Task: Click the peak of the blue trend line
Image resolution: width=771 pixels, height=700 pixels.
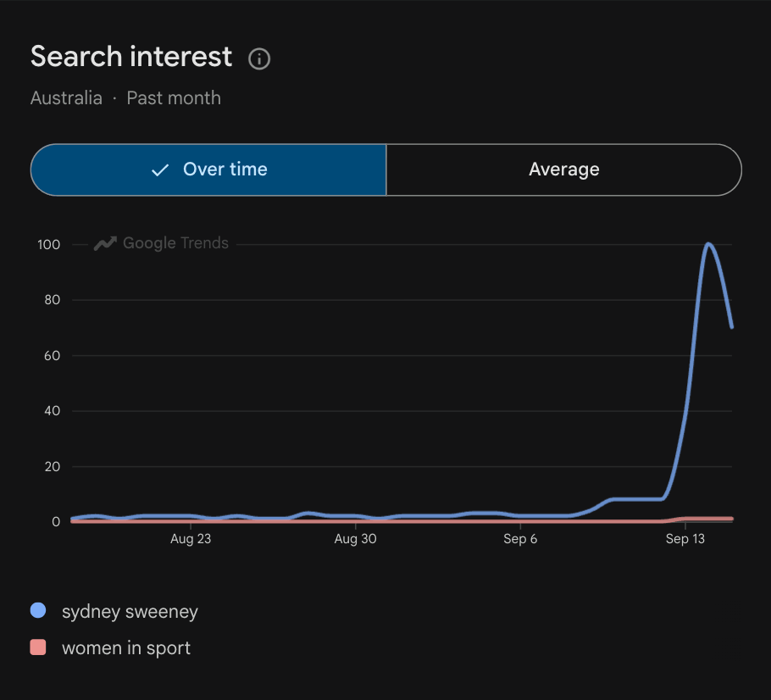Action: click(708, 244)
